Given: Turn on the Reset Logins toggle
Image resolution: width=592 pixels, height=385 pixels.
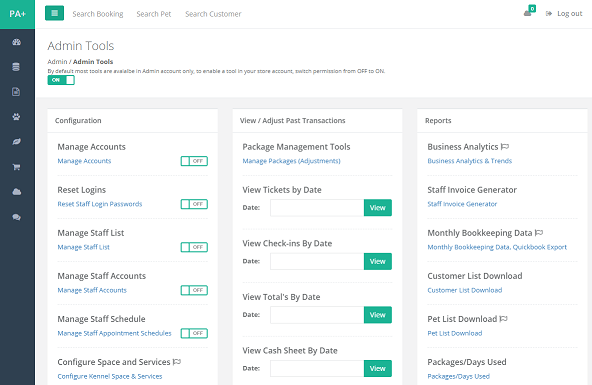Looking at the screenshot, I should point(194,204).
